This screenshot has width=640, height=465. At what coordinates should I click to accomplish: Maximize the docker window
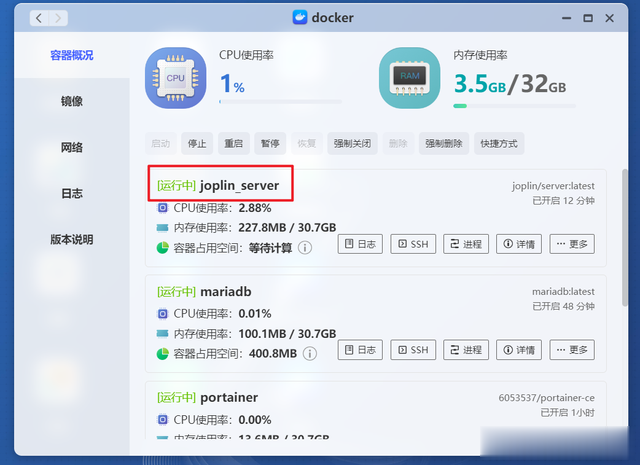click(x=588, y=18)
